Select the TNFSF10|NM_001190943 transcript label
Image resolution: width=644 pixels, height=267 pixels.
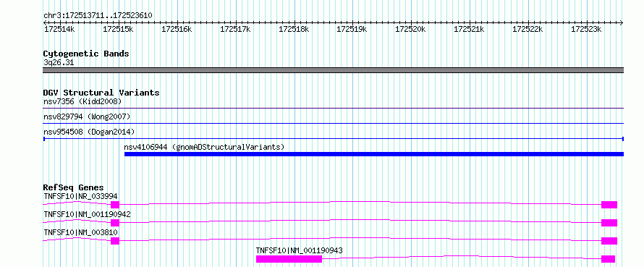300,250
